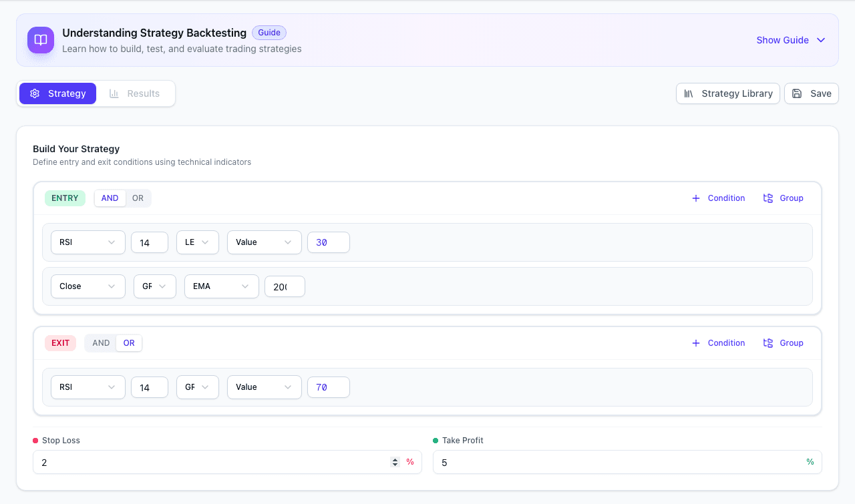
Task: Click the Stop Loss value stepper arrows
Action: click(394, 461)
